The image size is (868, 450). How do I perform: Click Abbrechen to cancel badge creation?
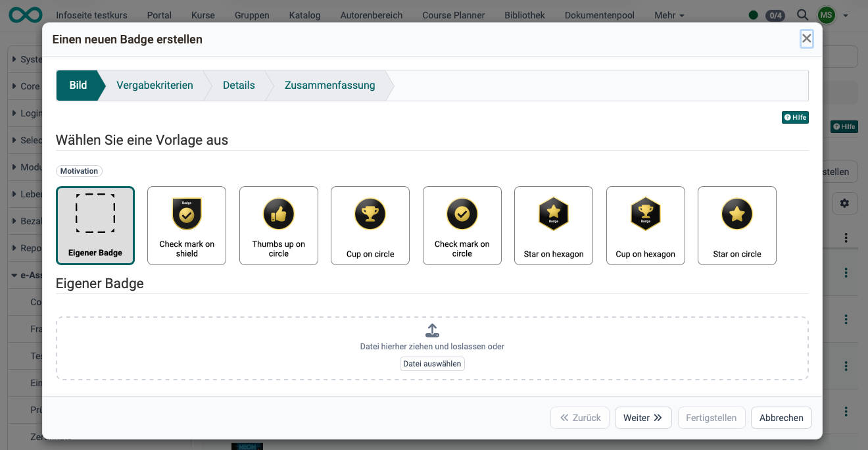pyautogui.click(x=781, y=418)
